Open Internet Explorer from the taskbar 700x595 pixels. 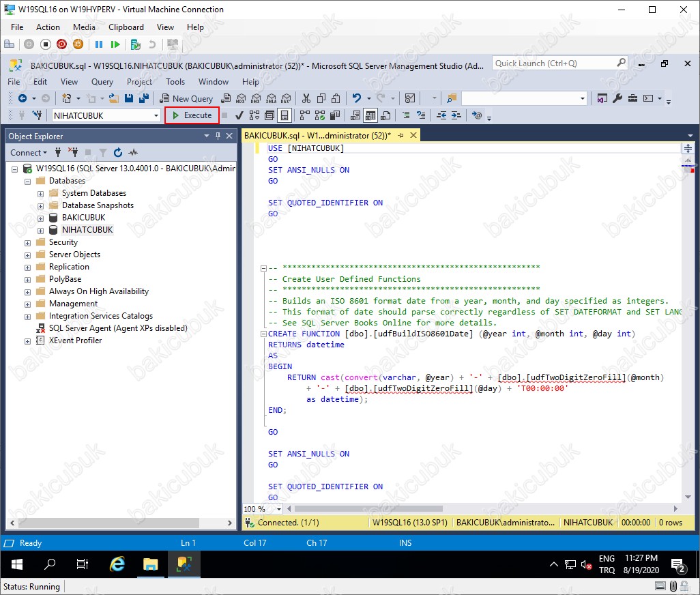point(117,564)
